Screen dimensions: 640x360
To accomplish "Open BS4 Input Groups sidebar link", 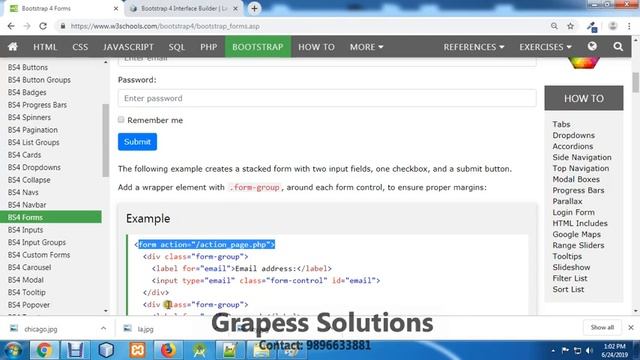I will point(37,242).
